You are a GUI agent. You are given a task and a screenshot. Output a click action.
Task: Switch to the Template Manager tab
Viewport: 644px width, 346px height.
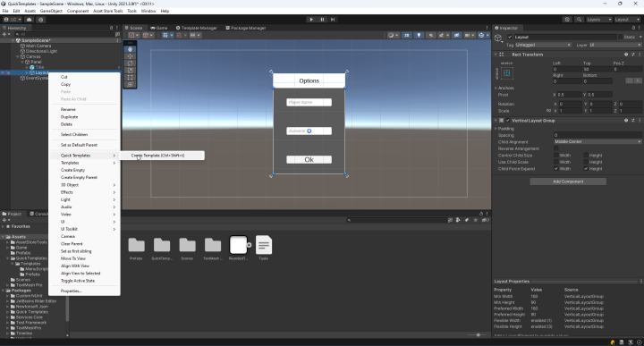[x=196, y=28]
